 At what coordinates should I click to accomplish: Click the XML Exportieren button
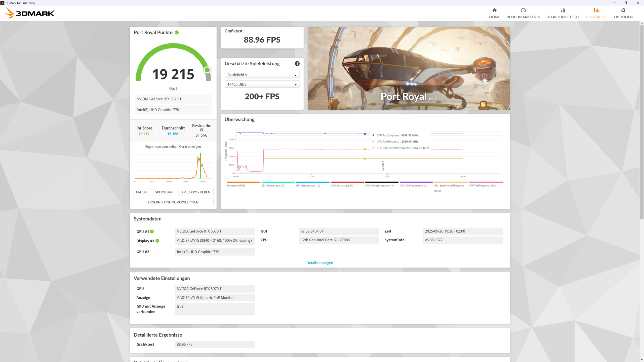(x=195, y=192)
